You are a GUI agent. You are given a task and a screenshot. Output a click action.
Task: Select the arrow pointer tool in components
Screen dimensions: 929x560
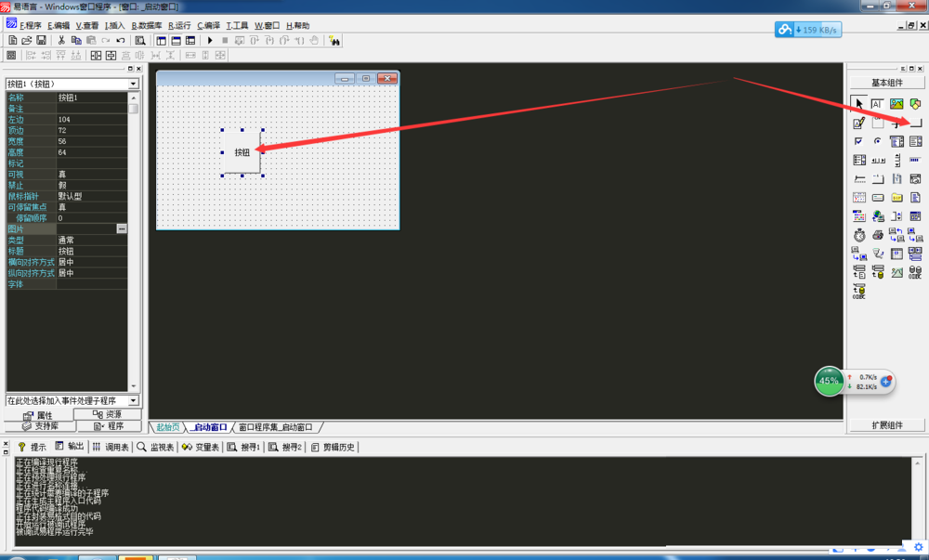tap(858, 104)
